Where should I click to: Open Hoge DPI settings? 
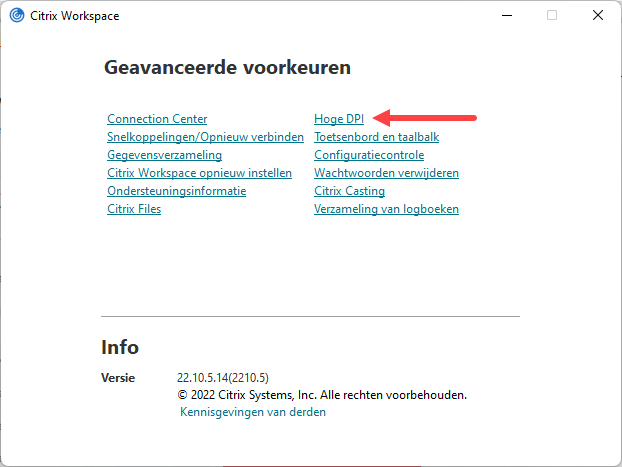point(339,119)
